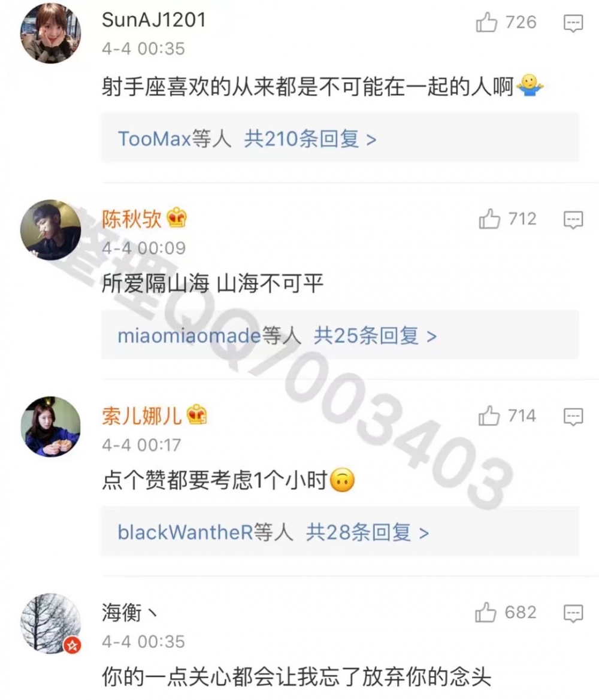The width and height of the screenshot is (599, 700).
Task: Open 陈秋欤's avatar
Action: pos(50,230)
